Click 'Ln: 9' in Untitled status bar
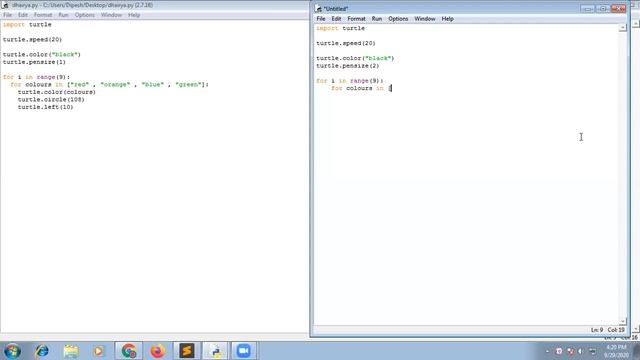640x360 pixels. [596, 330]
